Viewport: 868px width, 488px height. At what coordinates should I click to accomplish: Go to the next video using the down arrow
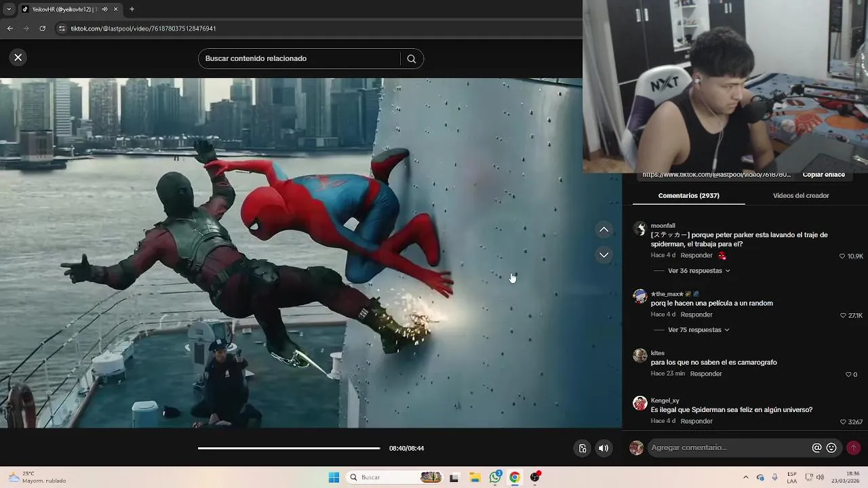604,255
